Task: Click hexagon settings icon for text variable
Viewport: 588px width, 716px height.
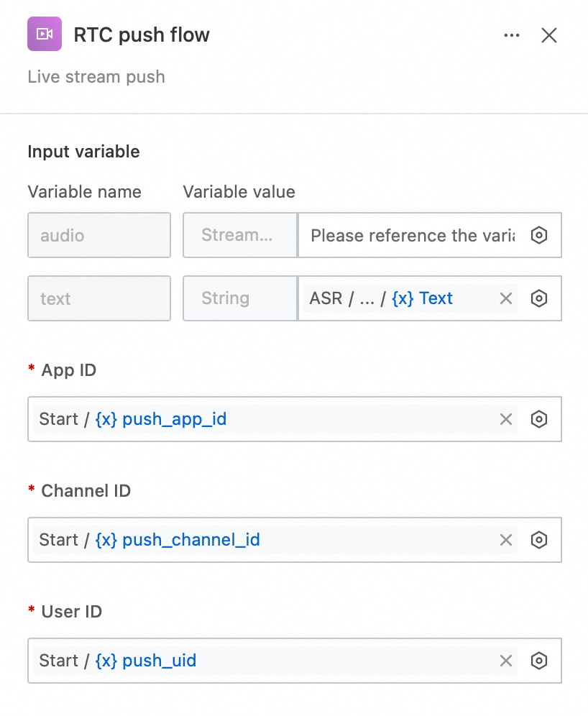Action: pyautogui.click(x=539, y=298)
